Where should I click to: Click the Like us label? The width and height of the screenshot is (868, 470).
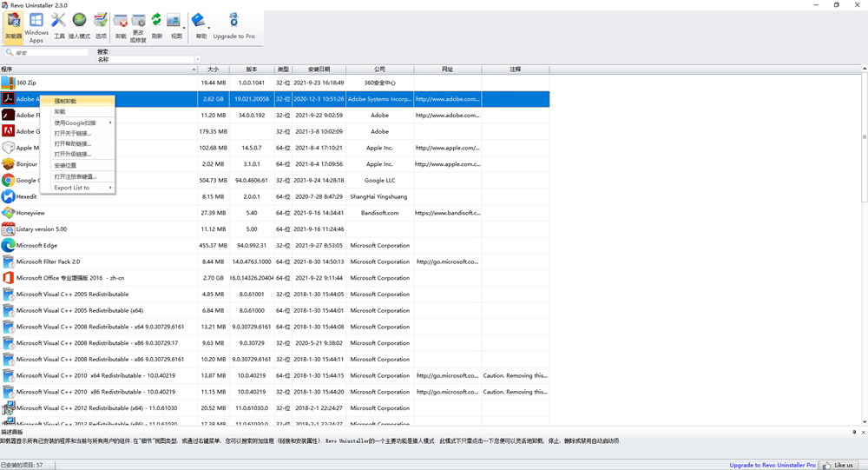click(844, 465)
